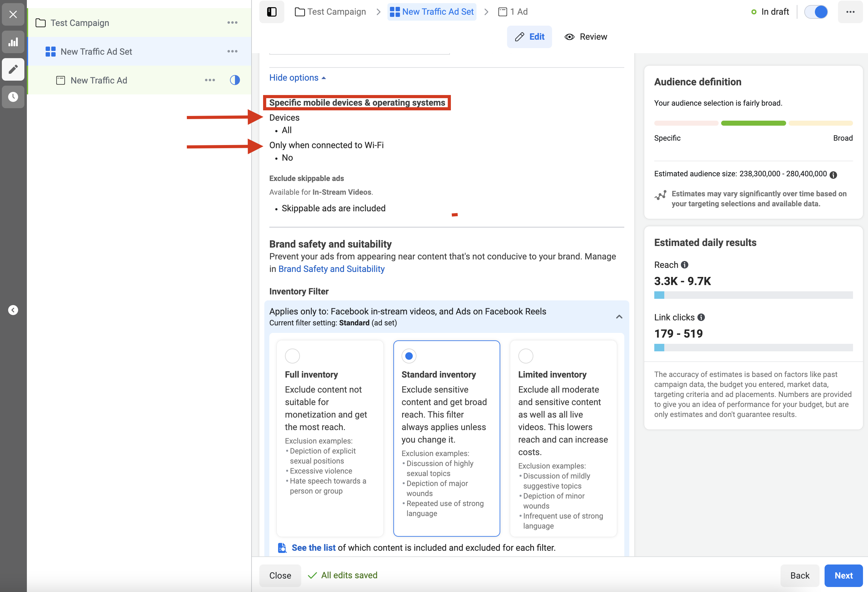
Task: Click info icon next to Link clicks
Action: coord(701,317)
